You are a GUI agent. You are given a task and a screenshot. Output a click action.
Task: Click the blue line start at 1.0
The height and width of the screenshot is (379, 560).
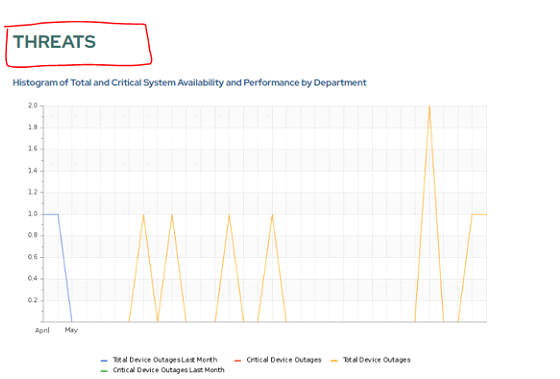[44, 214]
